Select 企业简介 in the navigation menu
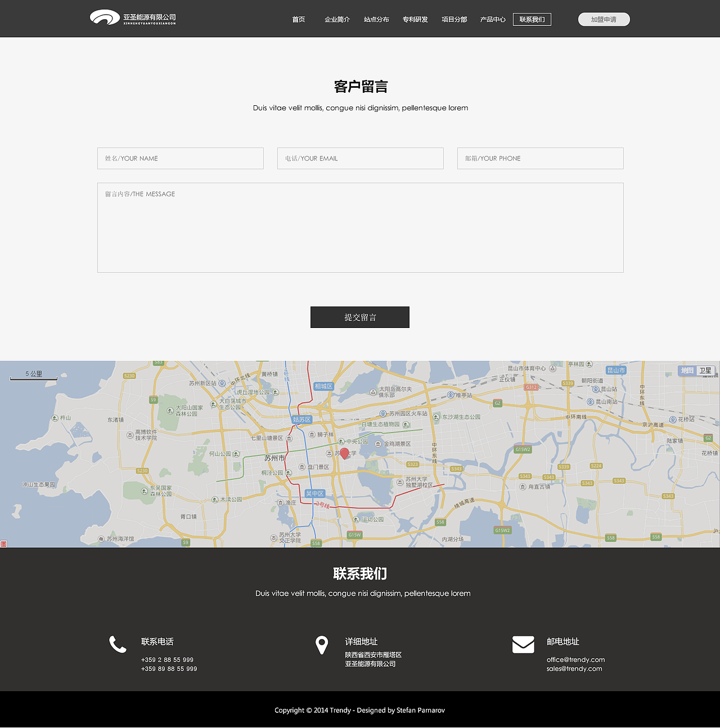Viewport: 720px width, 728px height. coord(337,19)
